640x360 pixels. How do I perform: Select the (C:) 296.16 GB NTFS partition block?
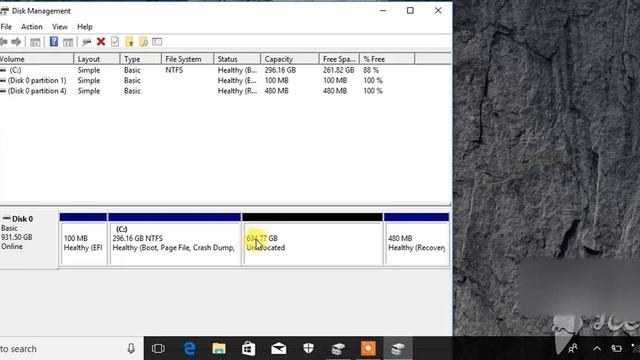coord(175,240)
